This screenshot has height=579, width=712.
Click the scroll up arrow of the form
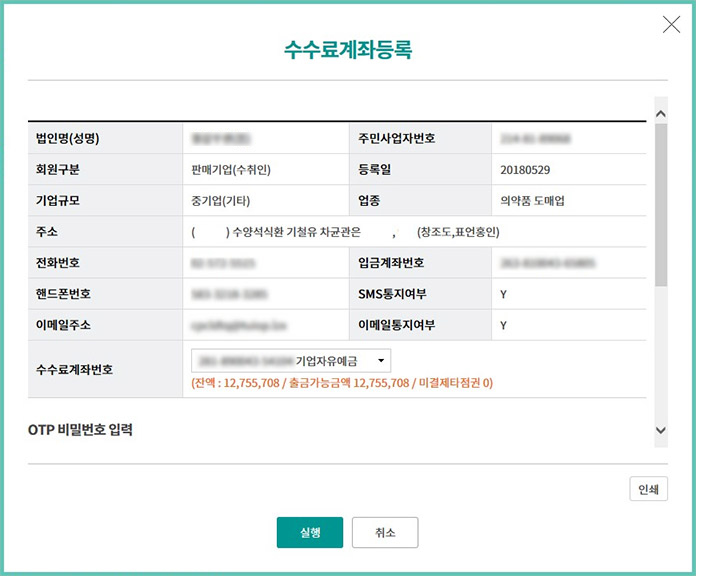pos(659,115)
